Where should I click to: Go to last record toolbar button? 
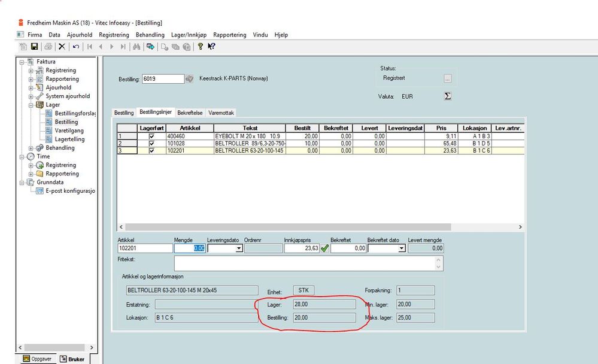123,47
